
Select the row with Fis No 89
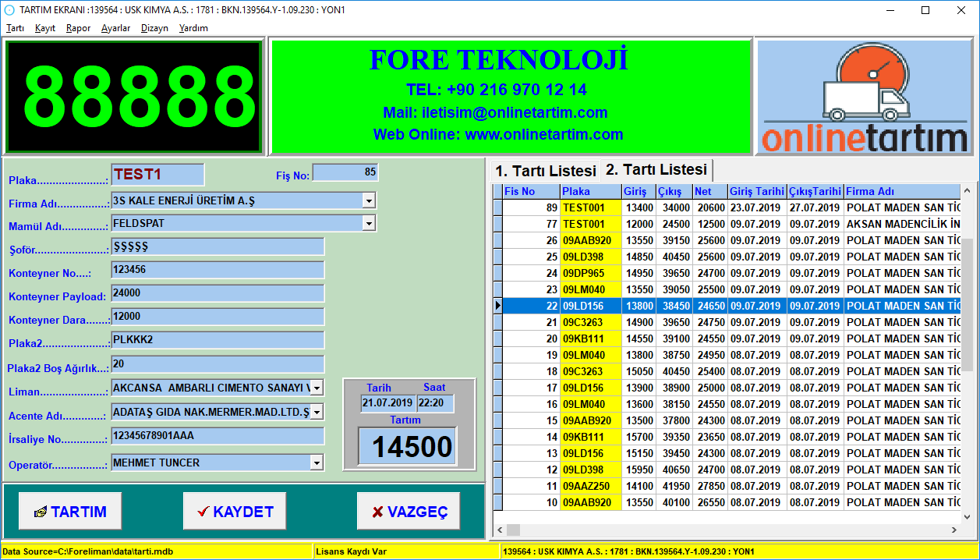pos(731,207)
